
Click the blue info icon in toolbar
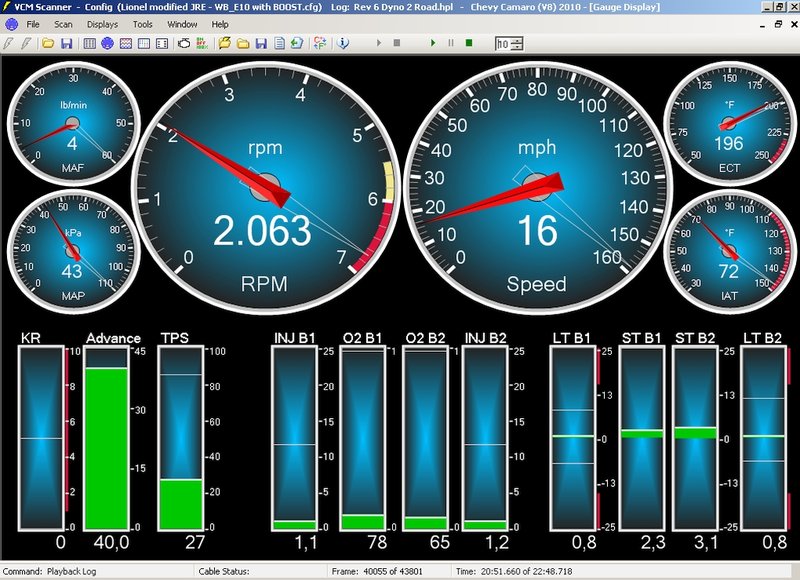tap(343, 44)
